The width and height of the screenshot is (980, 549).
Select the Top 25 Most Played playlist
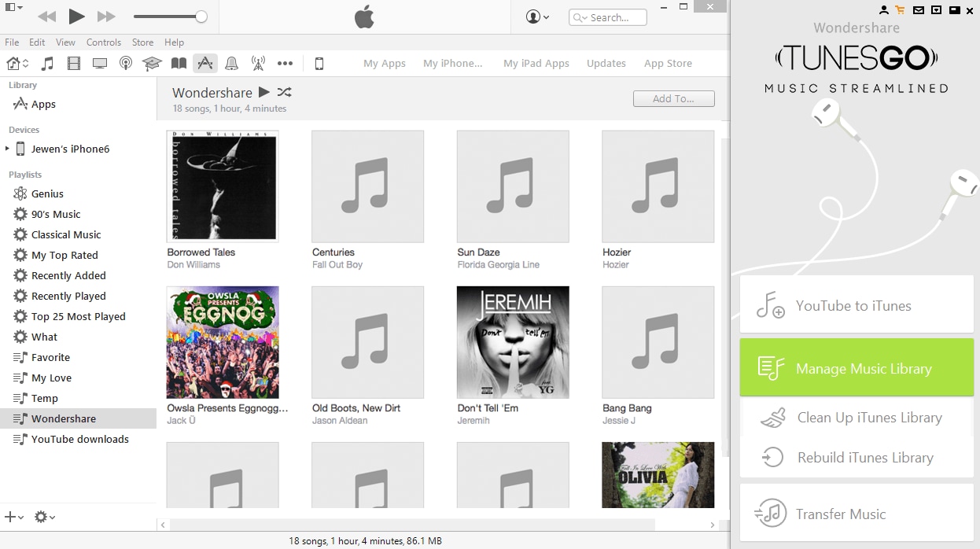[x=79, y=316]
